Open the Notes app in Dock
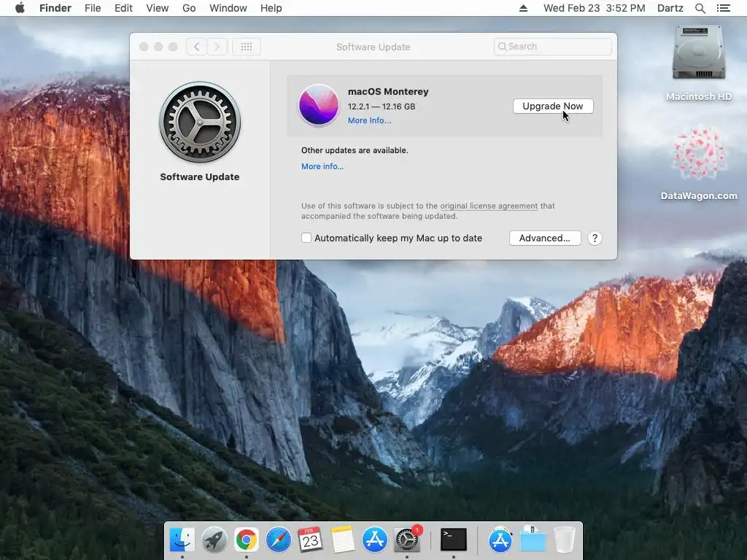The height and width of the screenshot is (560, 747). pos(343,540)
